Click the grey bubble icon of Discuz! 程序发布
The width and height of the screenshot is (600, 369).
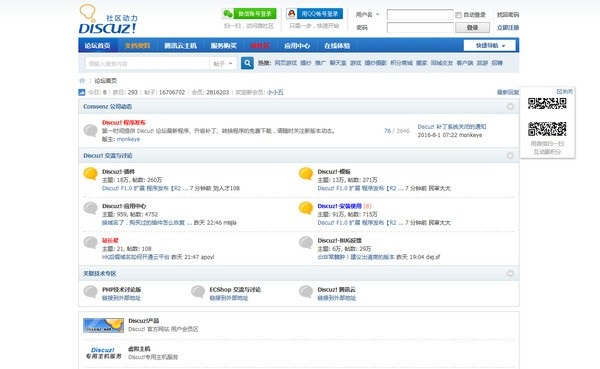coord(91,131)
